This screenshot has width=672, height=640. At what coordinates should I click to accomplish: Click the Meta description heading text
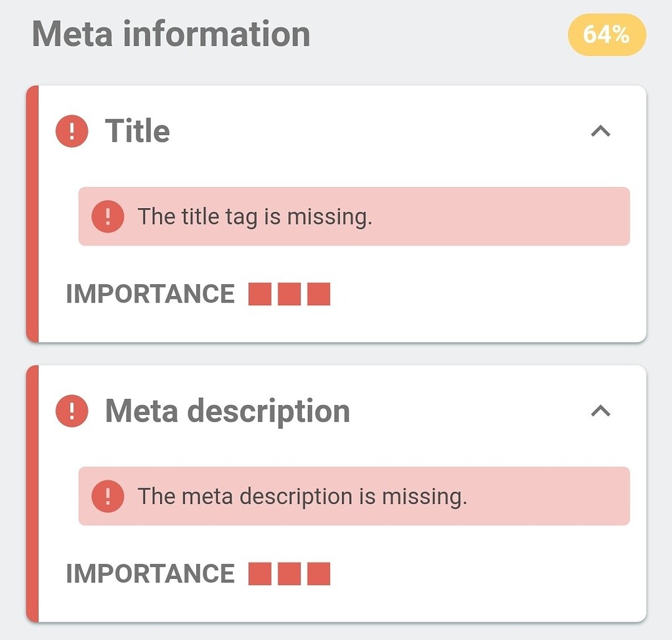tap(227, 412)
